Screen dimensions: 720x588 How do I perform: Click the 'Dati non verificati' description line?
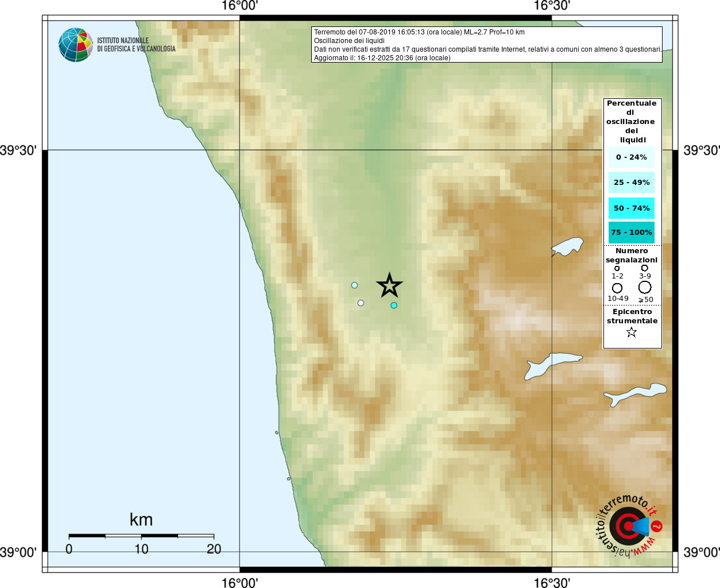487,49
